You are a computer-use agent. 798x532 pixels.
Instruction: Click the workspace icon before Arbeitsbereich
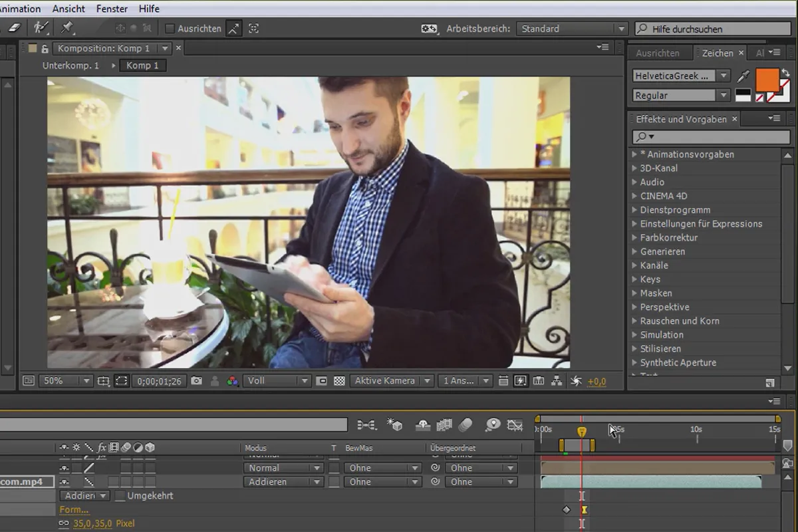(430, 29)
